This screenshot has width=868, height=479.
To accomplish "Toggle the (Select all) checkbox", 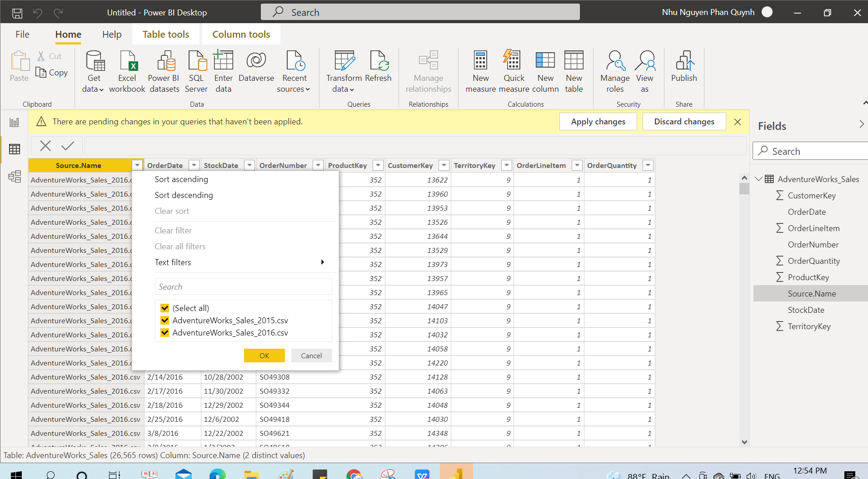I will click(165, 308).
